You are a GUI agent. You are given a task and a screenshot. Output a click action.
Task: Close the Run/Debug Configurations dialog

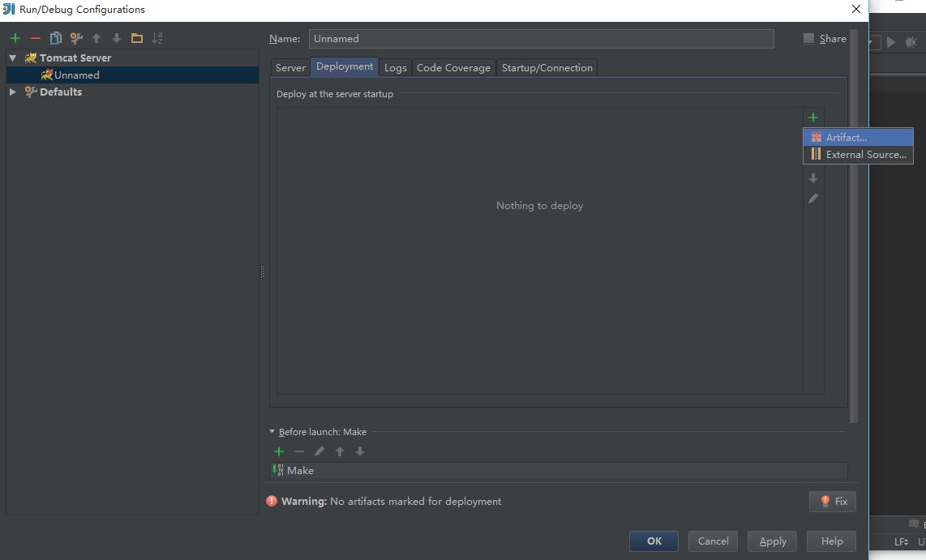[x=855, y=10]
